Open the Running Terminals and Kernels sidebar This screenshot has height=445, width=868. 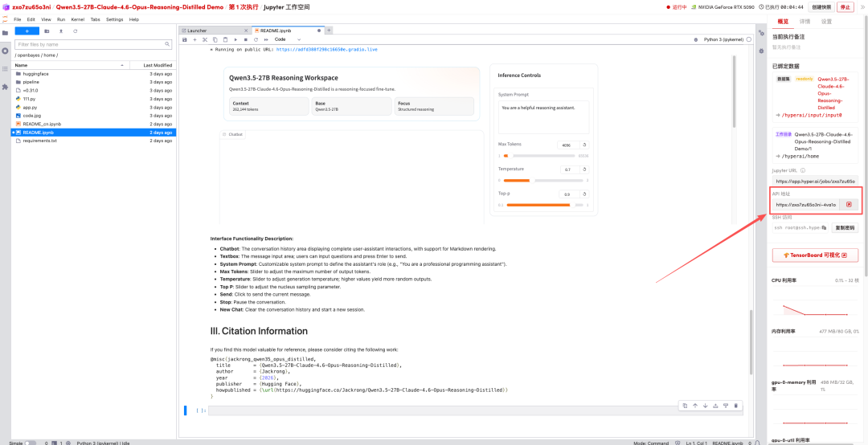5,51
